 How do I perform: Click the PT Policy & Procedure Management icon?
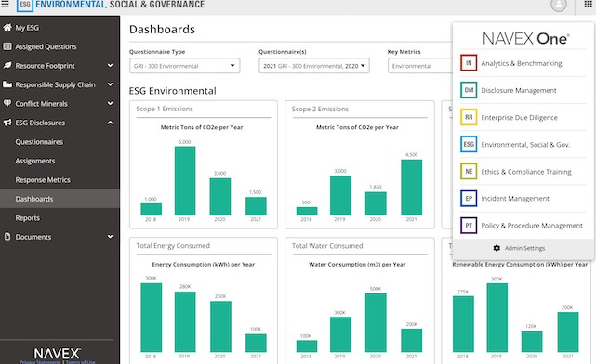(x=469, y=225)
